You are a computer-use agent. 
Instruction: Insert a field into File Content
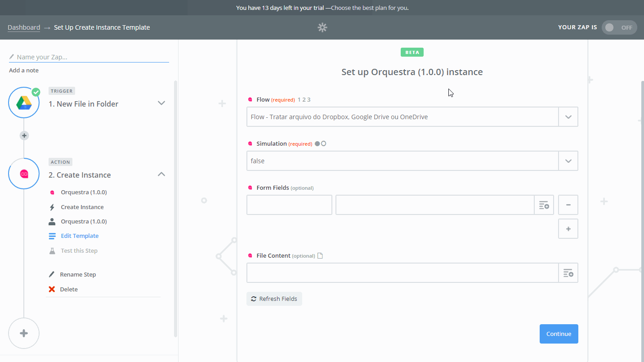568,273
